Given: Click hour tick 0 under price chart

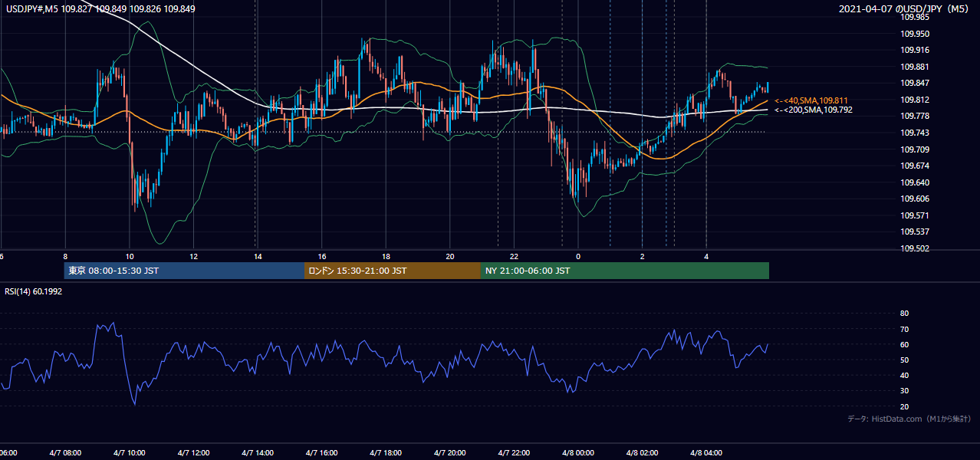Looking at the screenshot, I should tap(578, 257).
